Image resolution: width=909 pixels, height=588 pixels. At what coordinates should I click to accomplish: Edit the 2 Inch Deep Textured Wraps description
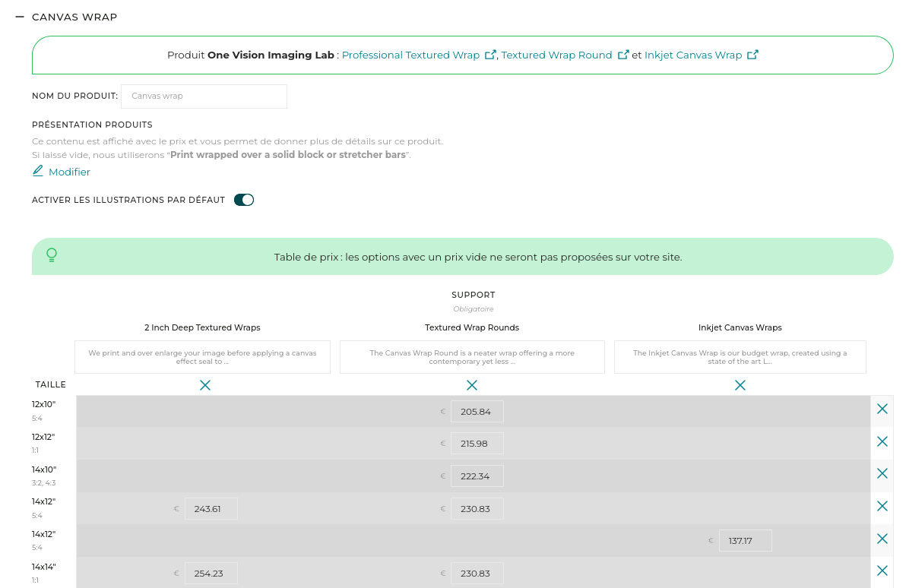[202, 357]
